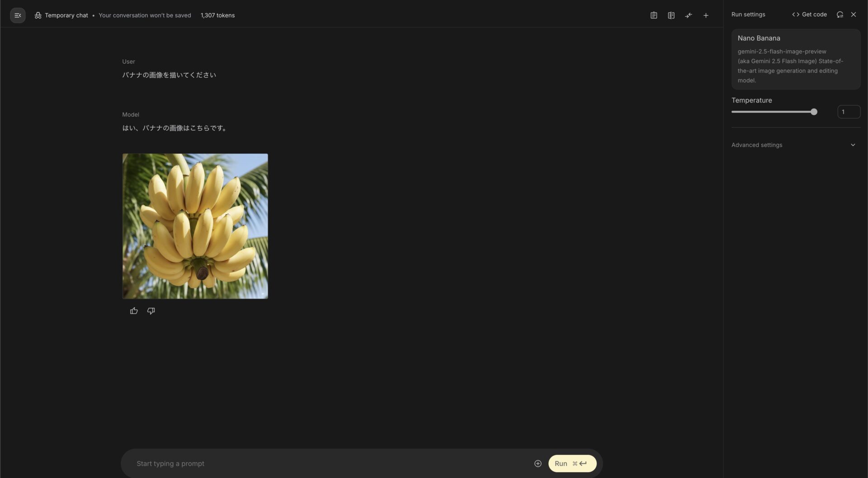Screen dimensions: 868x478
Task: Give a thumbs up to the model response
Action: pyautogui.click(x=133, y=310)
